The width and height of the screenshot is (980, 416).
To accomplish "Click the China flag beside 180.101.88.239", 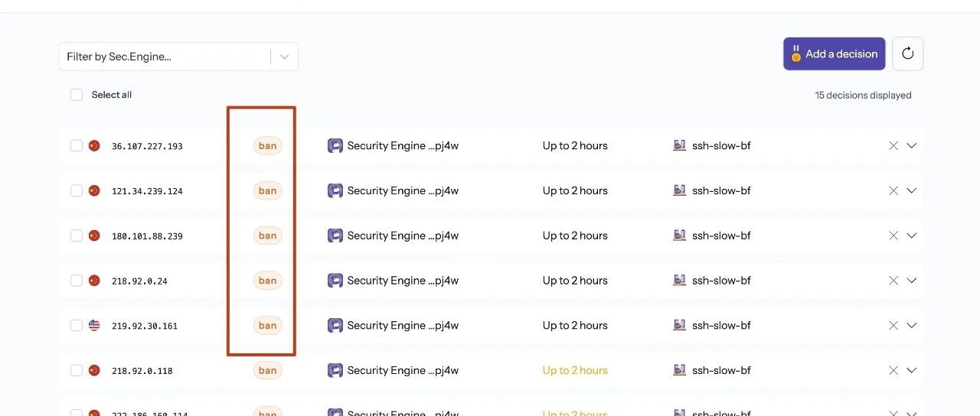I will tap(94, 236).
